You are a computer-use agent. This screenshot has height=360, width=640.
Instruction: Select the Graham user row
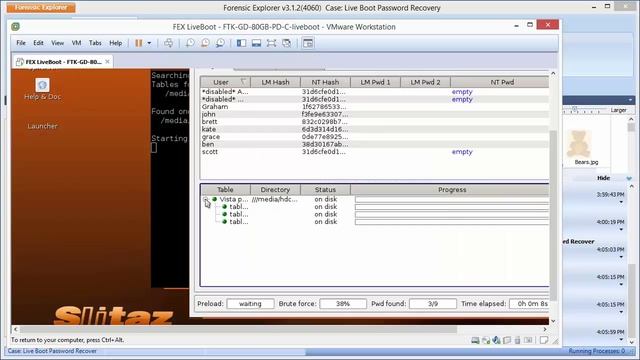(374, 107)
